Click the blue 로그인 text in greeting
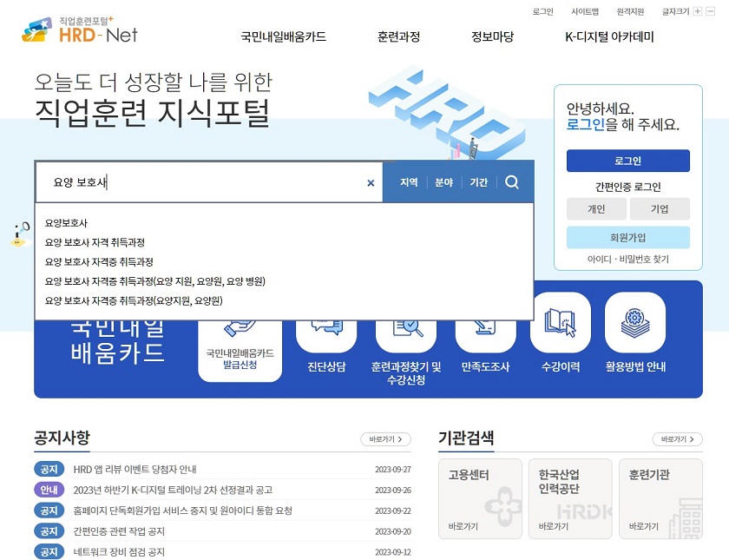 click(585, 124)
